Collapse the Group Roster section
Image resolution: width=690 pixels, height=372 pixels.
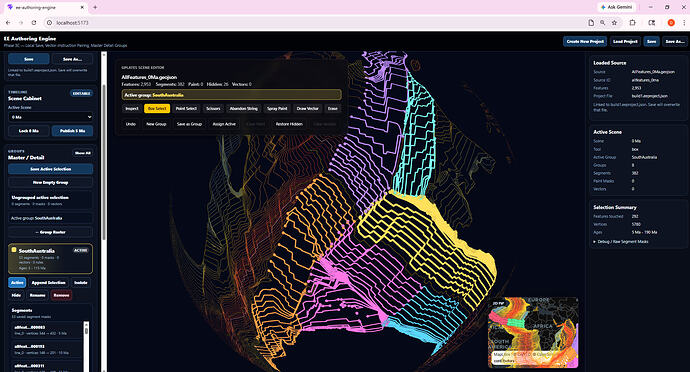(51, 232)
